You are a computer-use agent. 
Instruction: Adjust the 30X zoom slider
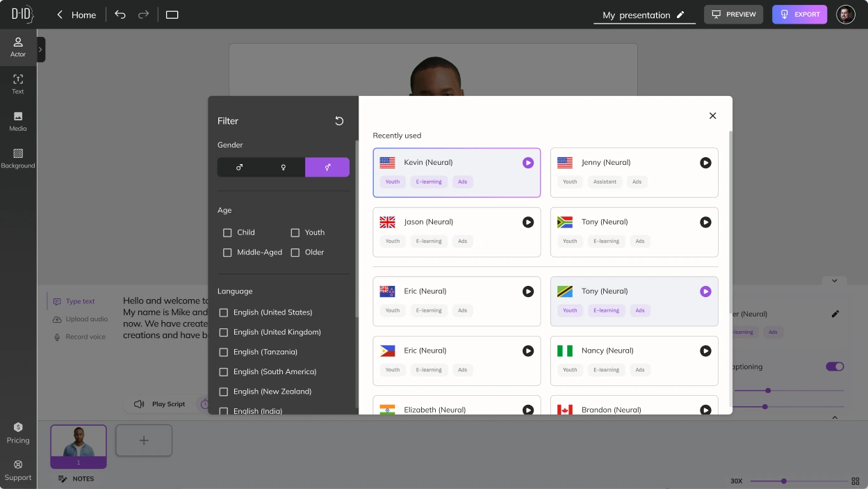(783, 481)
